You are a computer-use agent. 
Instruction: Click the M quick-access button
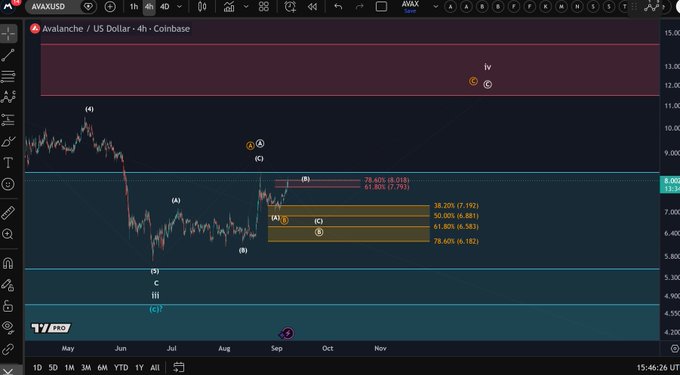[x=562, y=7]
